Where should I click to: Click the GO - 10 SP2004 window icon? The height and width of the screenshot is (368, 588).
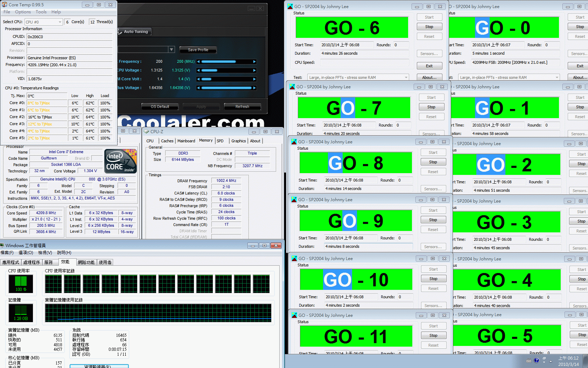pyautogui.click(x=294, y=258)
